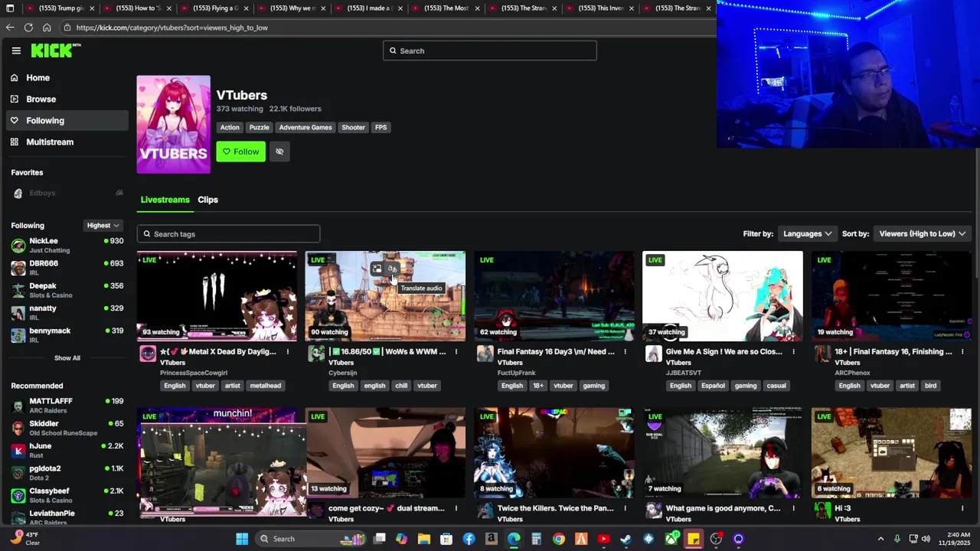The width and height of the screenshot is (980, 551).
Task: Open the Amazon taskbar icon
Action: pyautogui.click(x=492, y=539)
